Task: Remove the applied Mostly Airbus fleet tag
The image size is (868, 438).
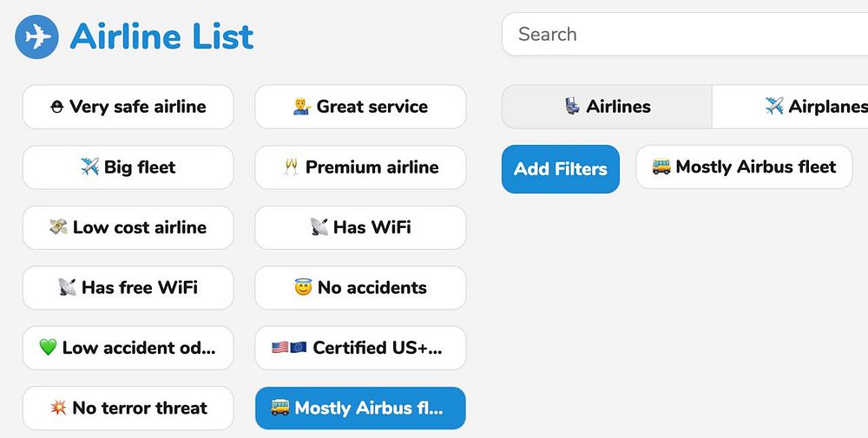Action: 744,167
